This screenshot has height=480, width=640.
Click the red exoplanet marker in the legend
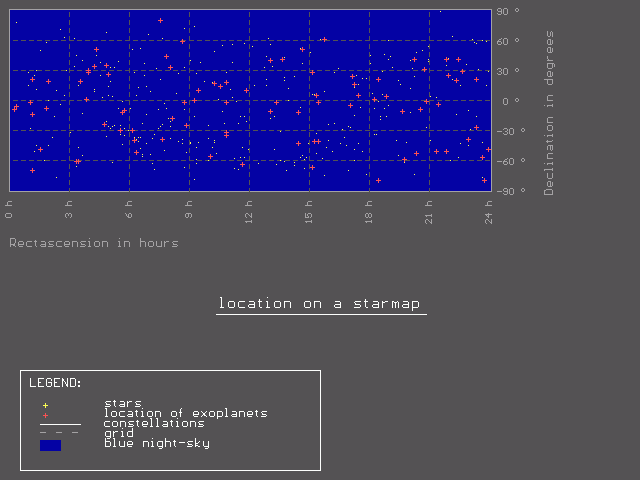pos(45,416)
